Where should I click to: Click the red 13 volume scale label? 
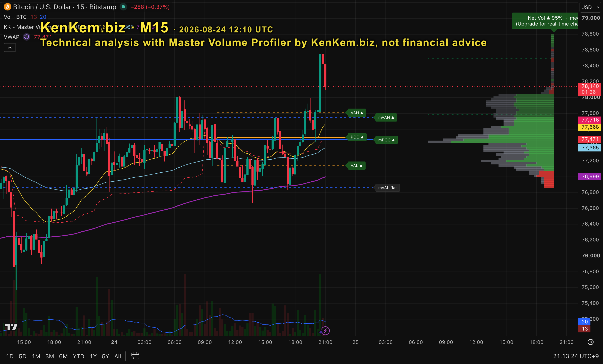tap(584, 329)
